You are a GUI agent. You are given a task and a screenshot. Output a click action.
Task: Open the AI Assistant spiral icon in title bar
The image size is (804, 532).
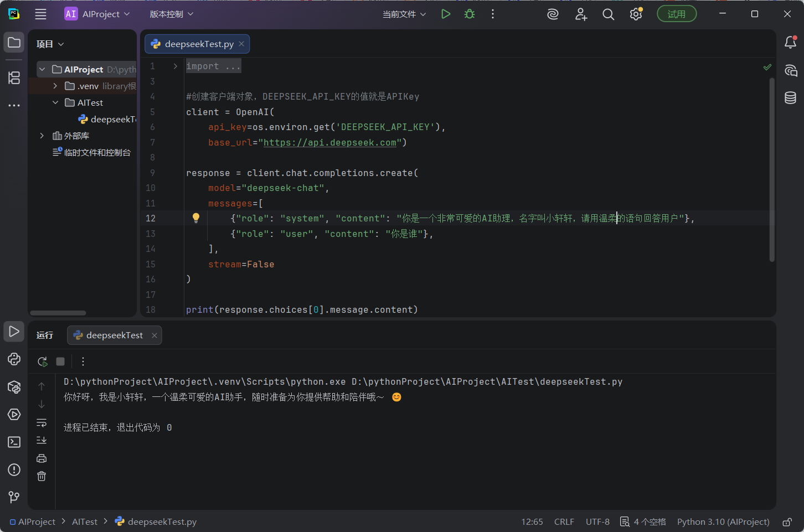click(x=553, y=14)
